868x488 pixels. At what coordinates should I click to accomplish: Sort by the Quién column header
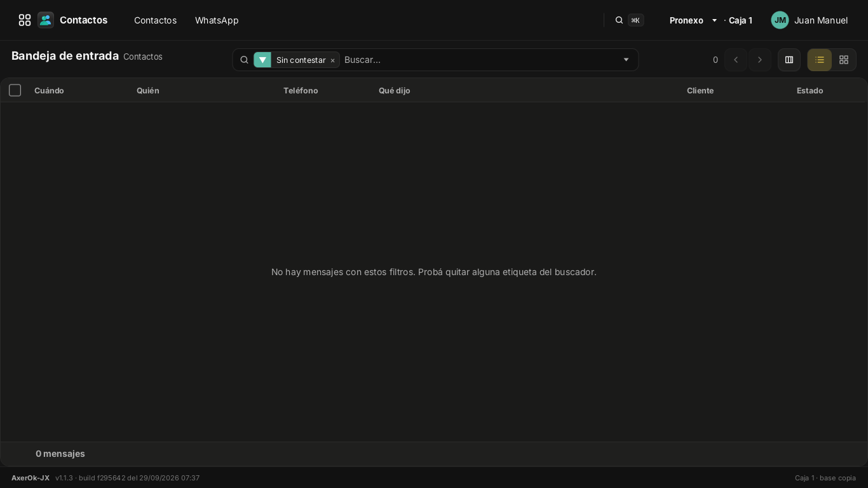[x=148, y=91]
